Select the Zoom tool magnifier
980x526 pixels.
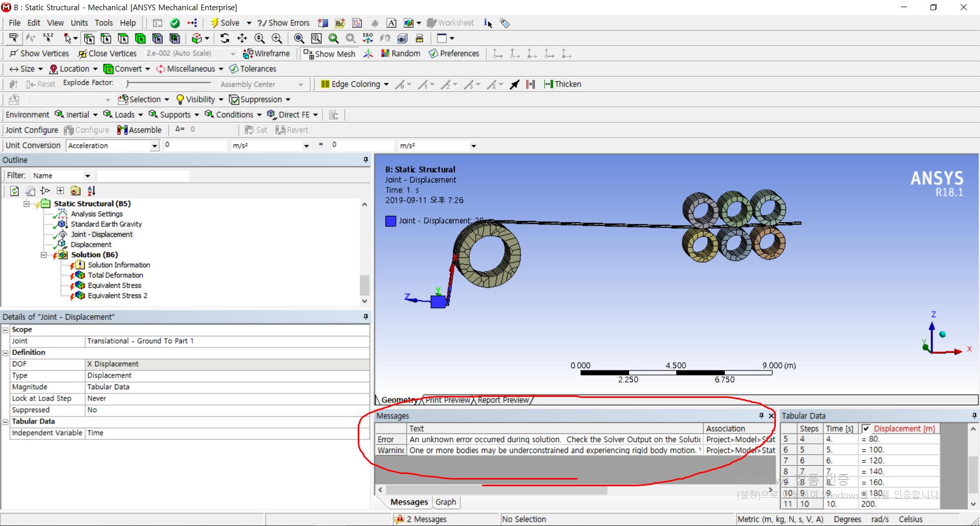(x=259, y=38)
